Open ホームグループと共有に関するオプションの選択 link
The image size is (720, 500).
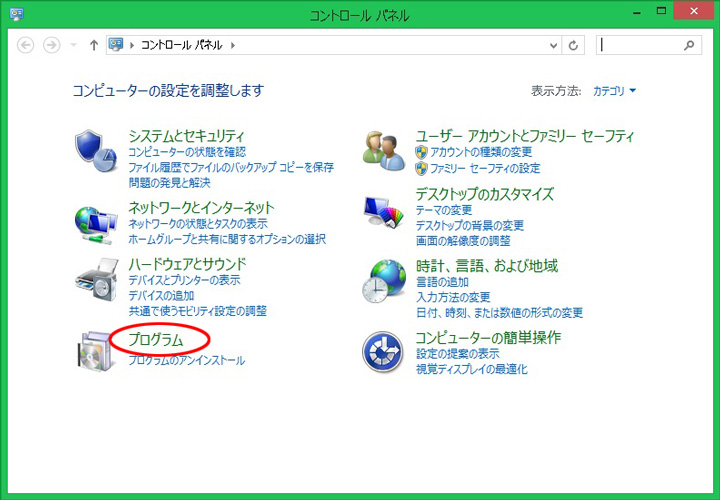(227, 239)
